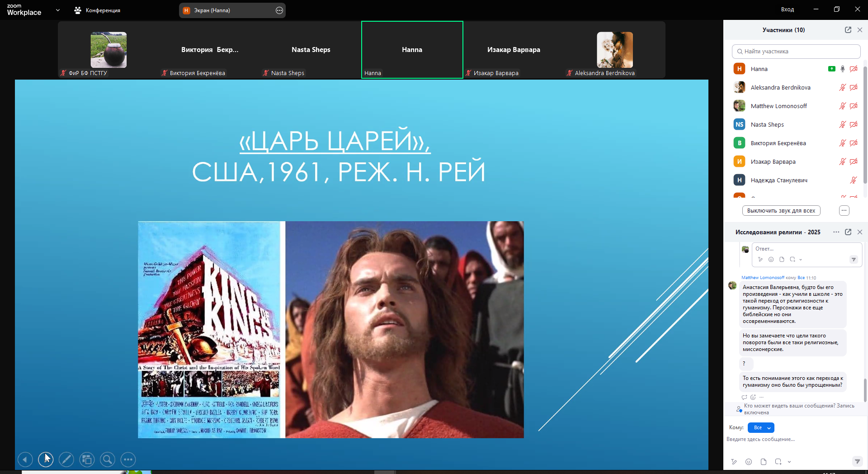Image resolution: width=868 pixels, height=474 pixels.
Task: Close the Participants panel
Action: click(x=860, y=30)
